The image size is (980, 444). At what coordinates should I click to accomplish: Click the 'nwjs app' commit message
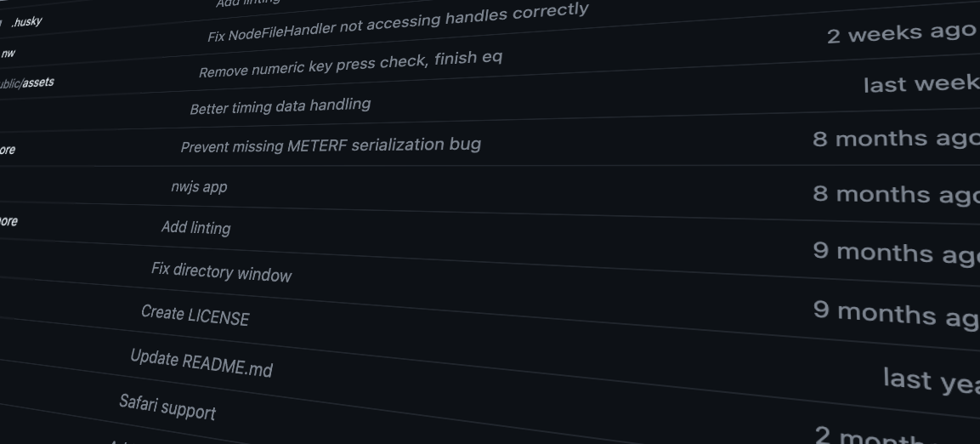point(199,186)
